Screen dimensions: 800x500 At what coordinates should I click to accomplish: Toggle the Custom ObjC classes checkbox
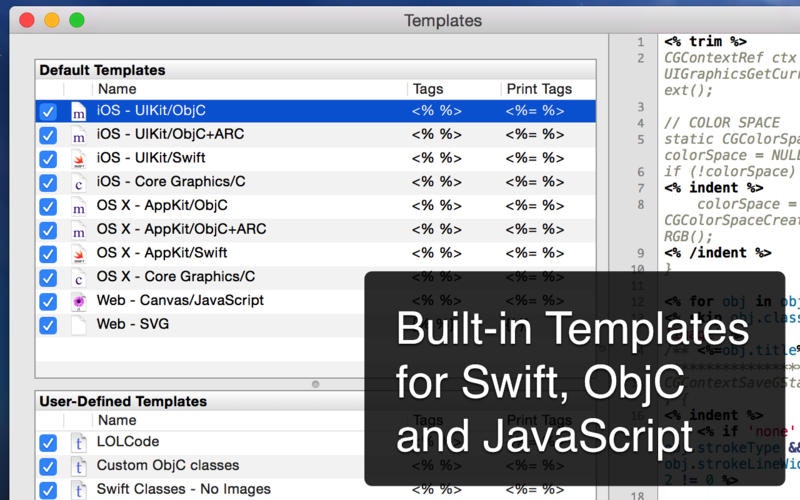(48, 466)
